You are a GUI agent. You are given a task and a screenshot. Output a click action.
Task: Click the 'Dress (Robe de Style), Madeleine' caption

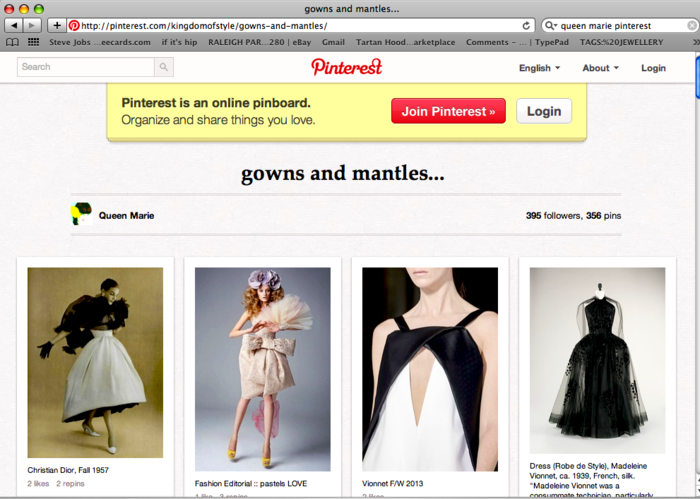pos(588,466)
